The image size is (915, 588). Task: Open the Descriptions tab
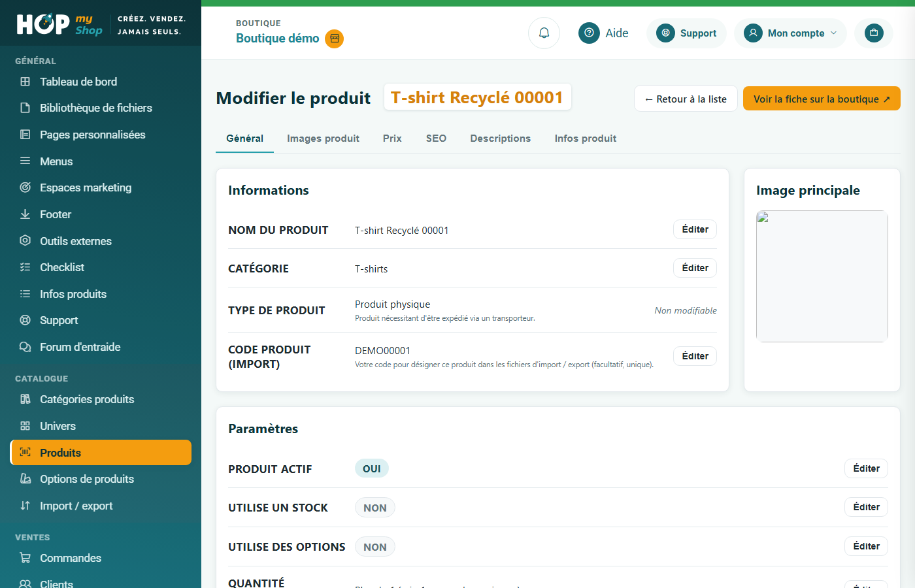coord(501,139)
